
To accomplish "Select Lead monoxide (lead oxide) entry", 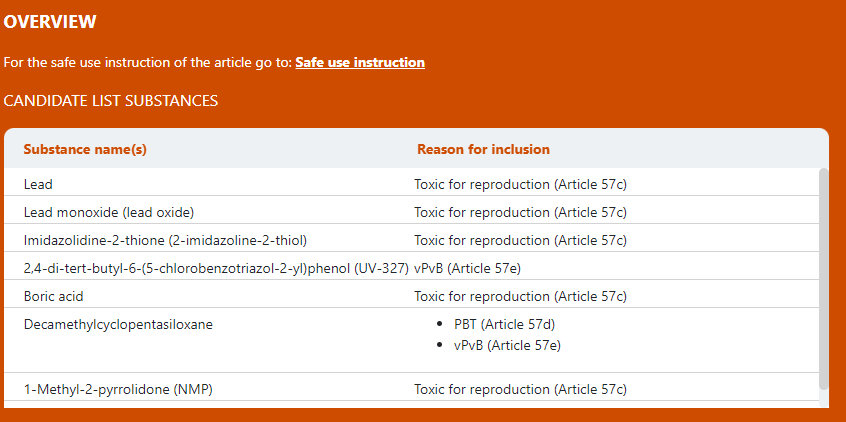I will point(109,212).
